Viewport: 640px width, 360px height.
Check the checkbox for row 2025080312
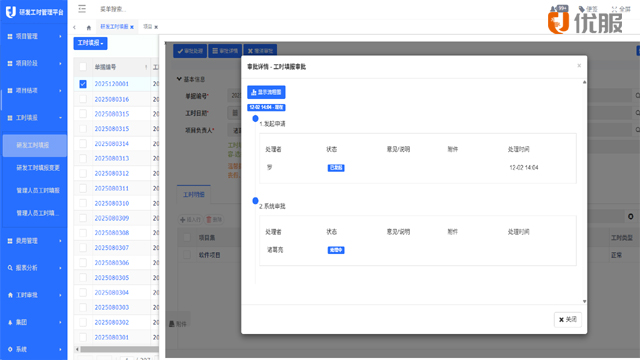[83, 173]
